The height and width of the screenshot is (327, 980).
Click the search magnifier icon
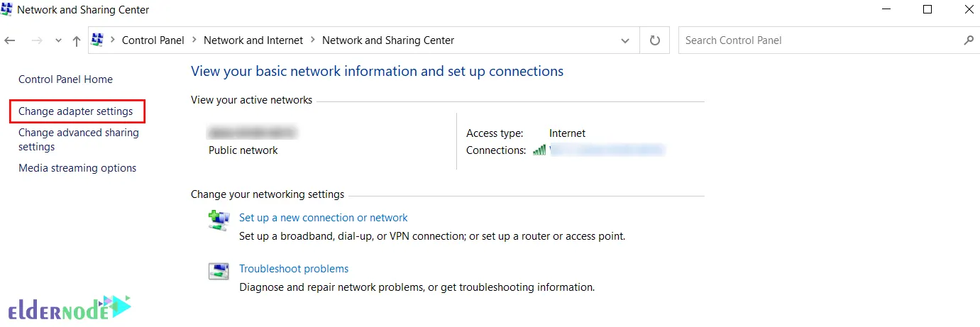pos(969,40)
